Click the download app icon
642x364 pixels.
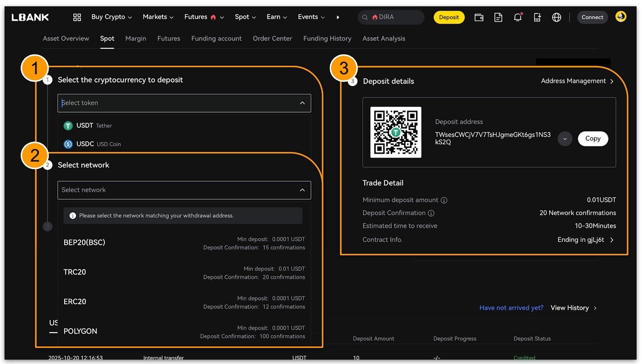tap(537, 17)
